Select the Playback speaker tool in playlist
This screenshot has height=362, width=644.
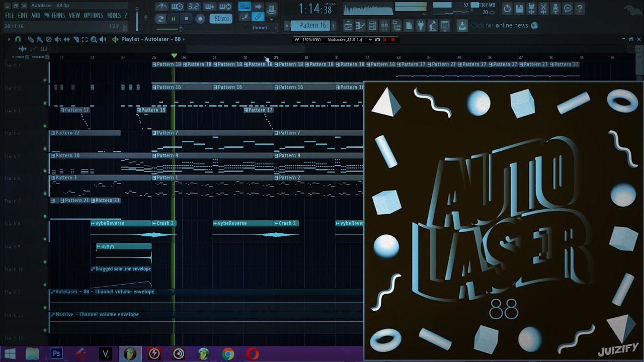[x=103, y=39]
